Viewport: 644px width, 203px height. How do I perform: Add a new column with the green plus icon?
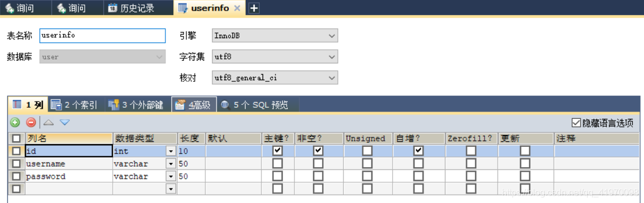(15, 122)
